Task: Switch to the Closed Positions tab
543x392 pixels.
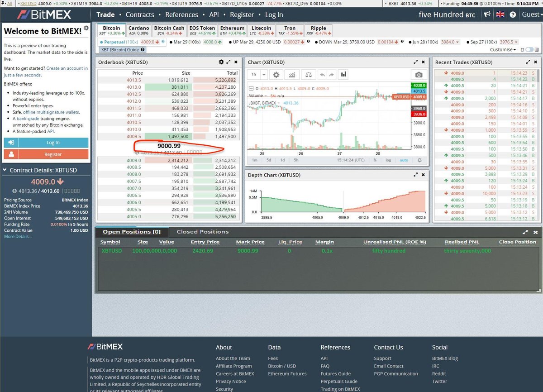Action: coord(202,232)
